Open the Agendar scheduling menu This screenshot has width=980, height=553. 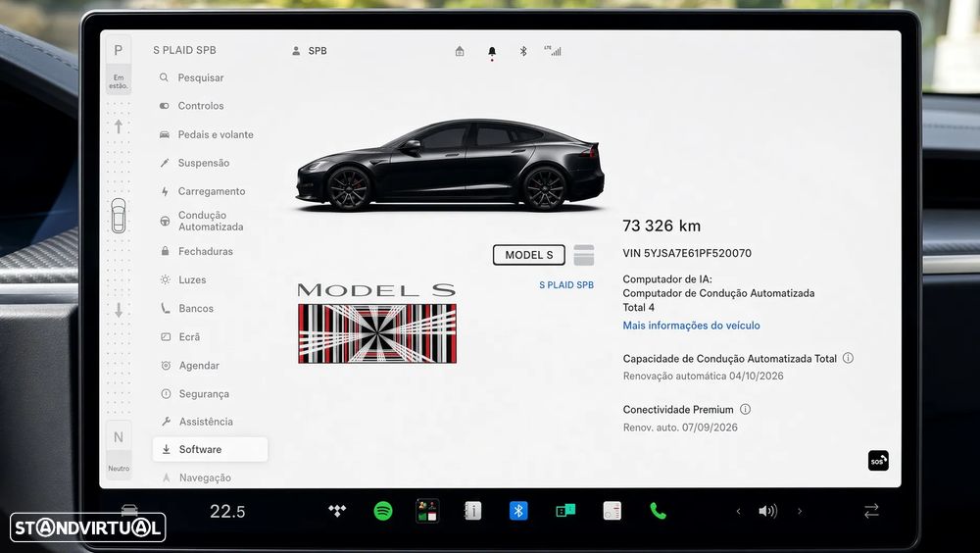pos(190,366)
